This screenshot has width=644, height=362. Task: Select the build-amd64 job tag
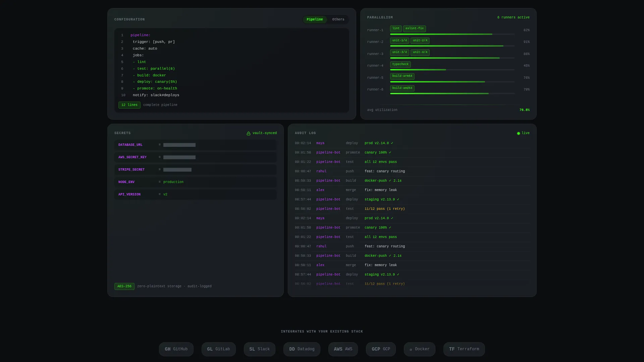[402, 88]
